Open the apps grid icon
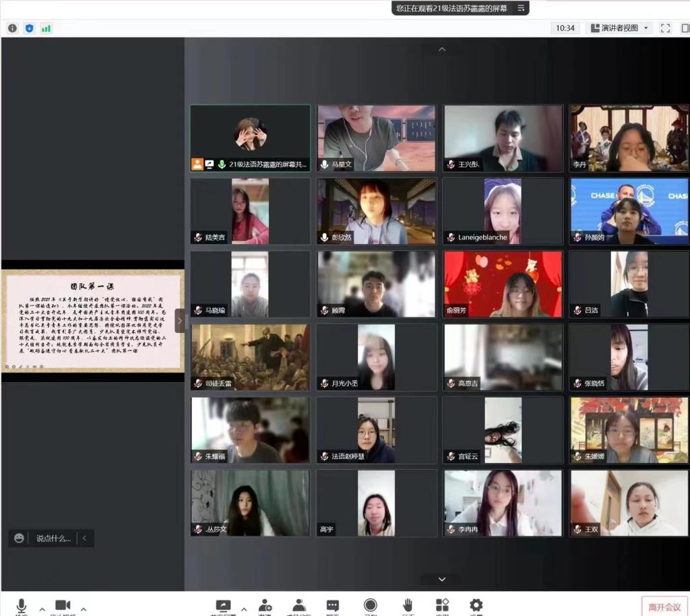 click(442, 605)
